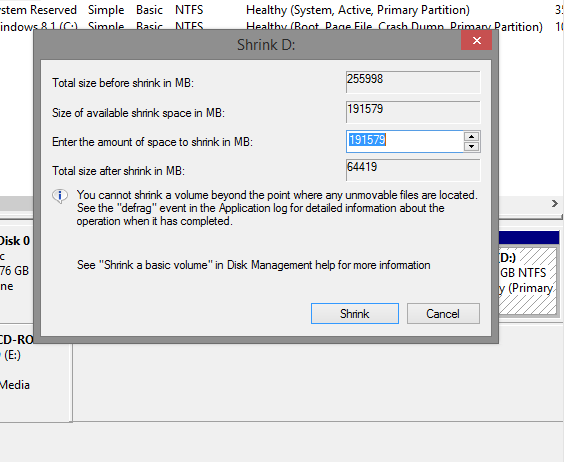Click the total size after shrink value 64419
Image resolution: width=564 pixels, height=462 pixels.
point(413,170)
